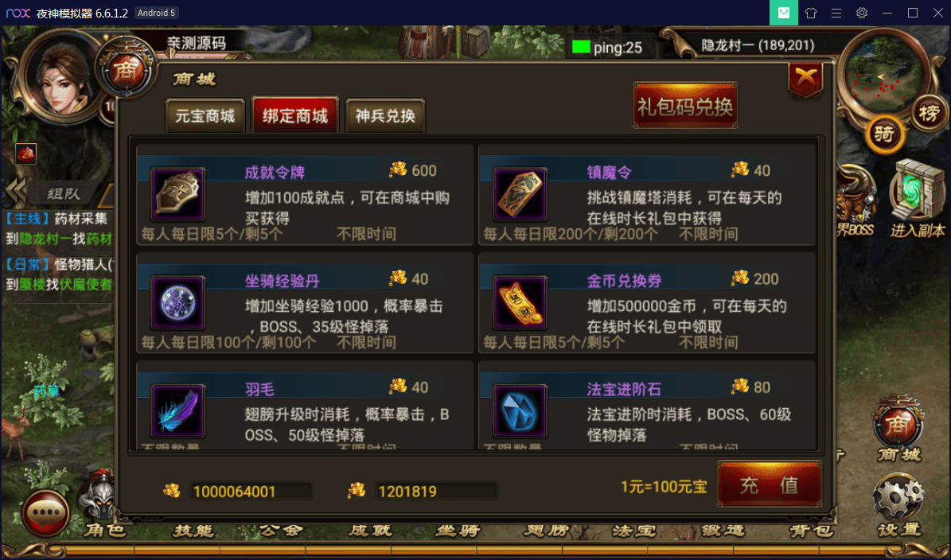Click the 充值 recharge button
Viewport: 951px width, 560px height.
click(770, 485)
